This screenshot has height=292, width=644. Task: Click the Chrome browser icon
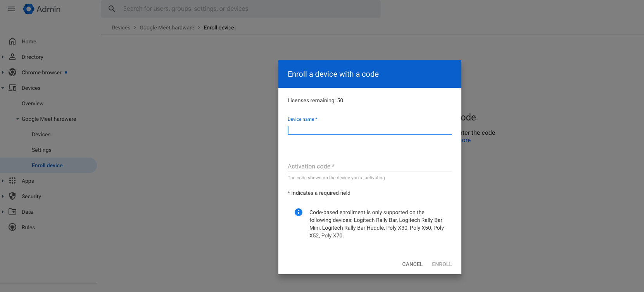12,72
